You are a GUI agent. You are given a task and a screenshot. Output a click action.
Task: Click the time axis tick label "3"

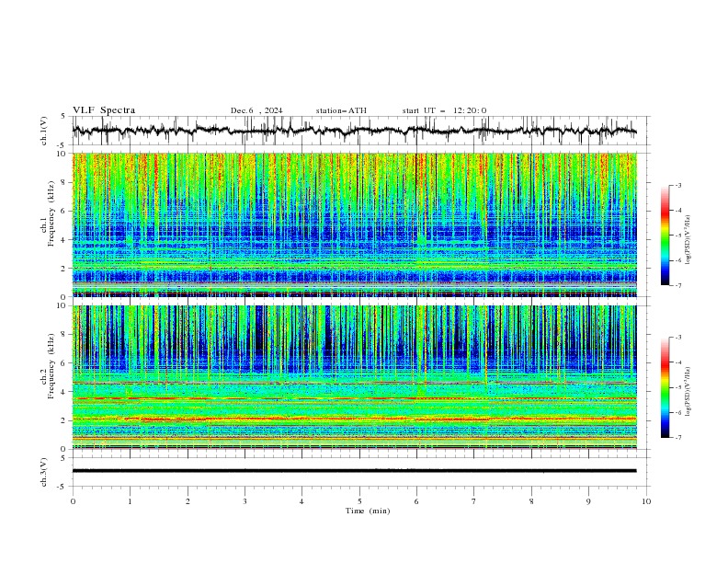tap(245, 501)
